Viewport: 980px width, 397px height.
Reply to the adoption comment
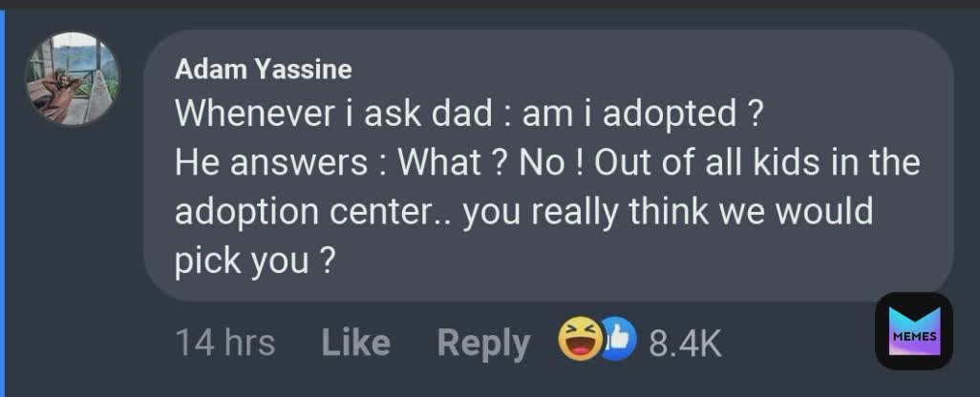tap(482, 343)
